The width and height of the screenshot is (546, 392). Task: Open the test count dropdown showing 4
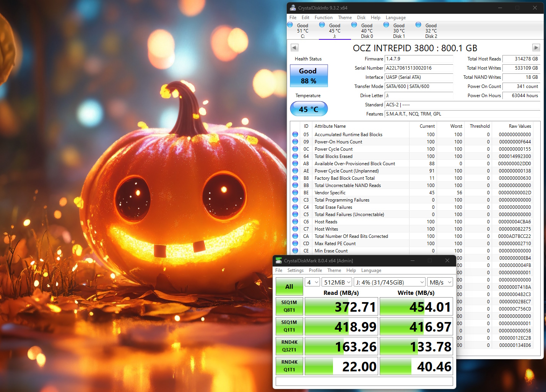tap(312, 282)
